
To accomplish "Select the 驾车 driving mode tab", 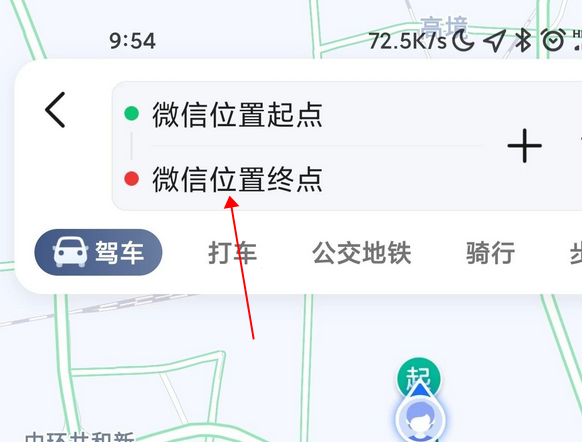I will pos(98,252).
